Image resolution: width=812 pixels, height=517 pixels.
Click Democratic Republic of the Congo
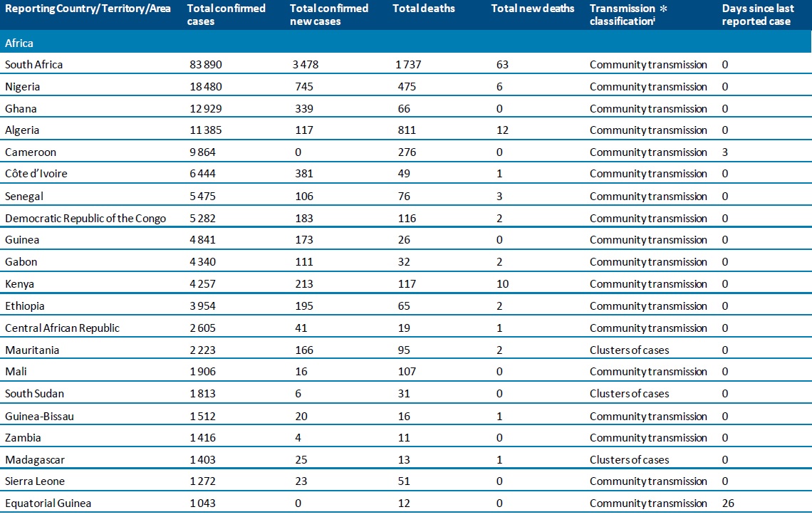pyautogui.click(x=85, y=218)
